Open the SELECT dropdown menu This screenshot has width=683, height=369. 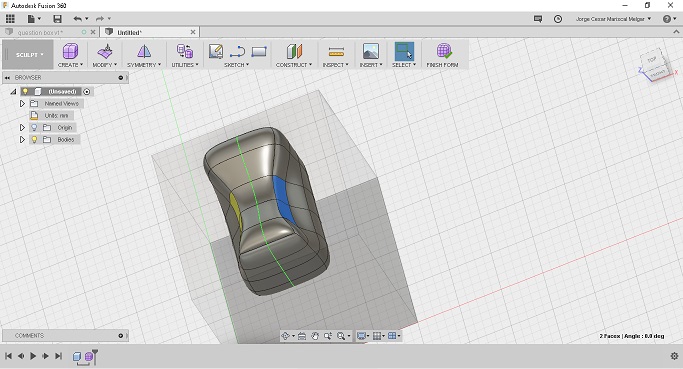click(x=404, y=64)
